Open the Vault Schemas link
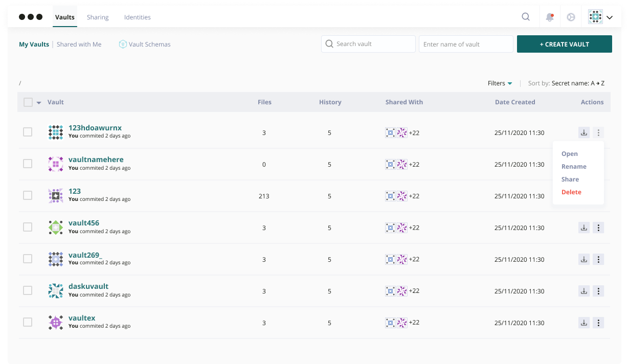 coord(145,44)
